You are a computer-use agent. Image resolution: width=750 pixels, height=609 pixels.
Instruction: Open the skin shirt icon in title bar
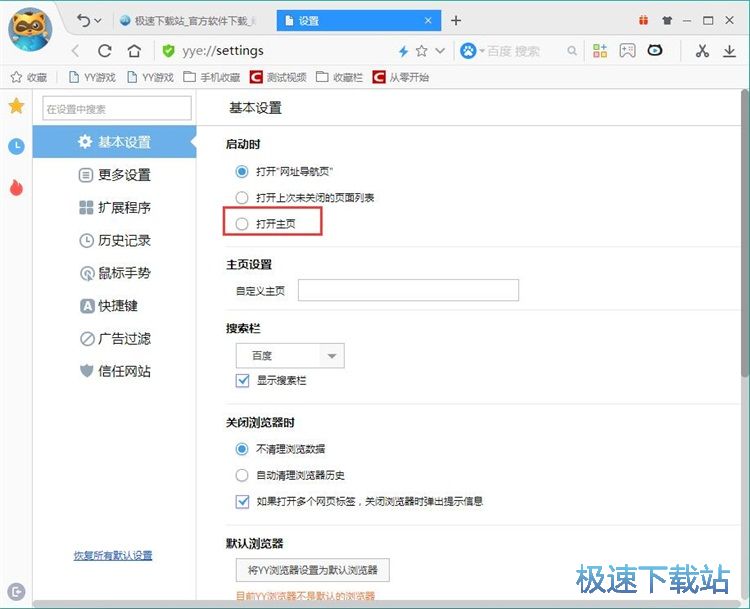click(x=667, y=21)
